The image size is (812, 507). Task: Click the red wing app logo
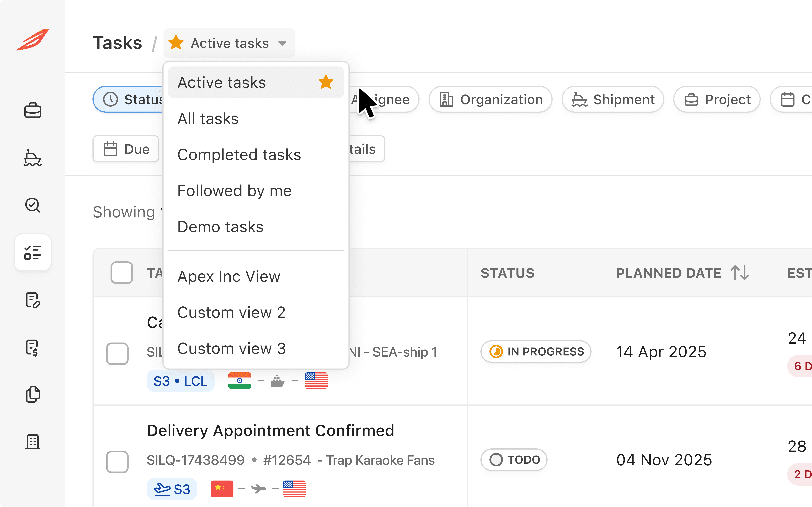coord(33,40)
